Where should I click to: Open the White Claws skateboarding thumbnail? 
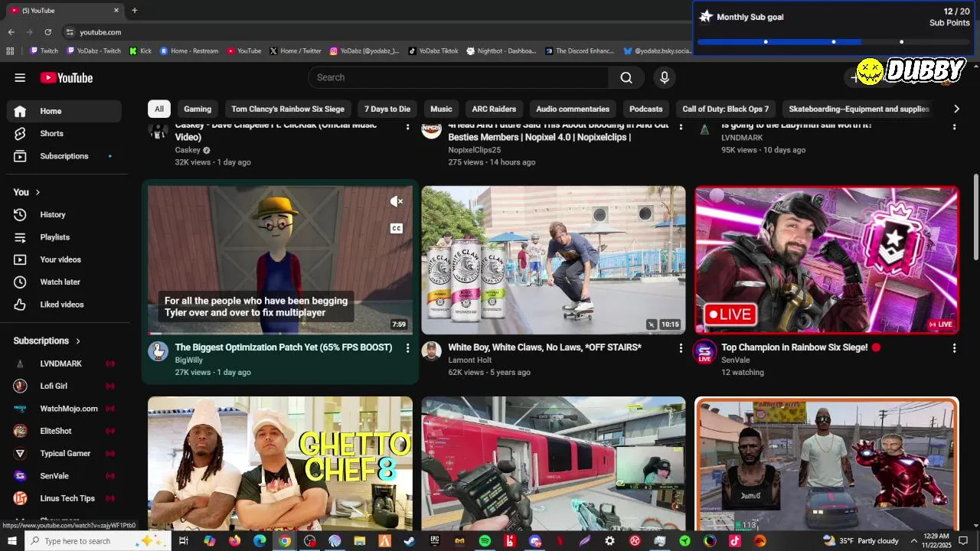tap(554, 260)
